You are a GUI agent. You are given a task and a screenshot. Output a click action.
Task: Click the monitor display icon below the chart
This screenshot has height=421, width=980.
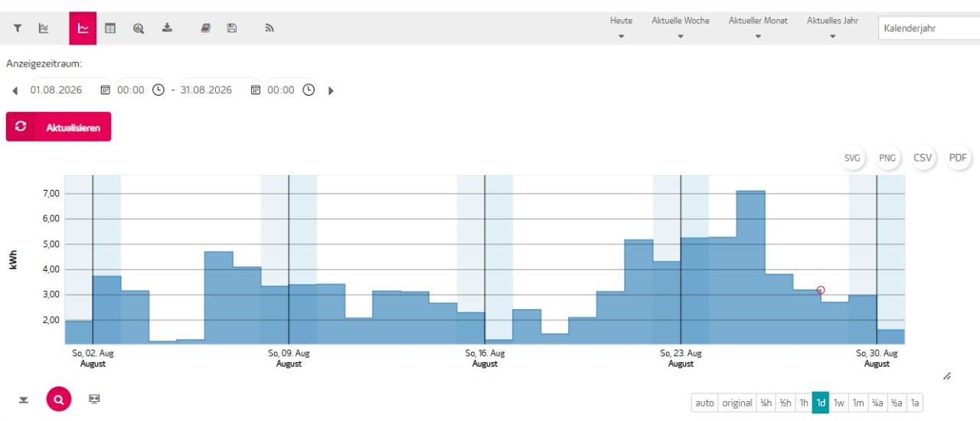click(x=95, y=399)
